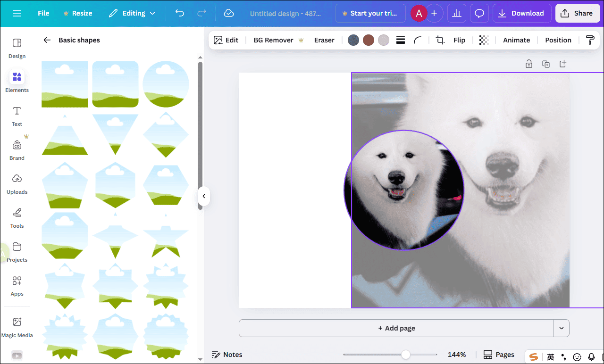Lock the selected image
Screen dimensions: 604x364
[x=529, y=64]
